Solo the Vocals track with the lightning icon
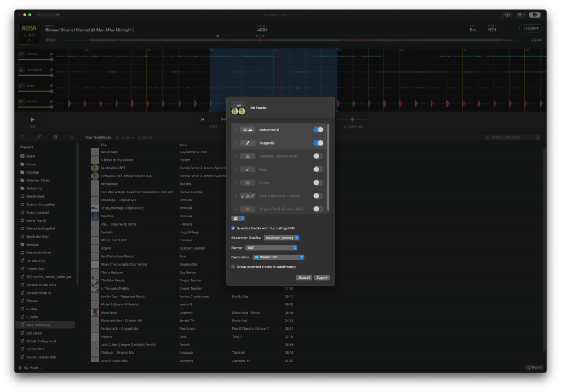The width and height of the screenshot is (561, 392). [x=51, y=54]
